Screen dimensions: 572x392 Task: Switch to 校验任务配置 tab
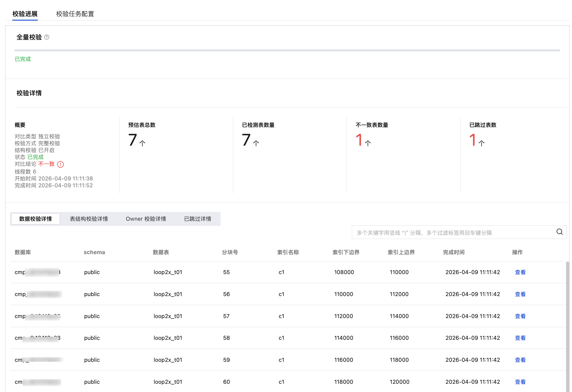[75, 14]
